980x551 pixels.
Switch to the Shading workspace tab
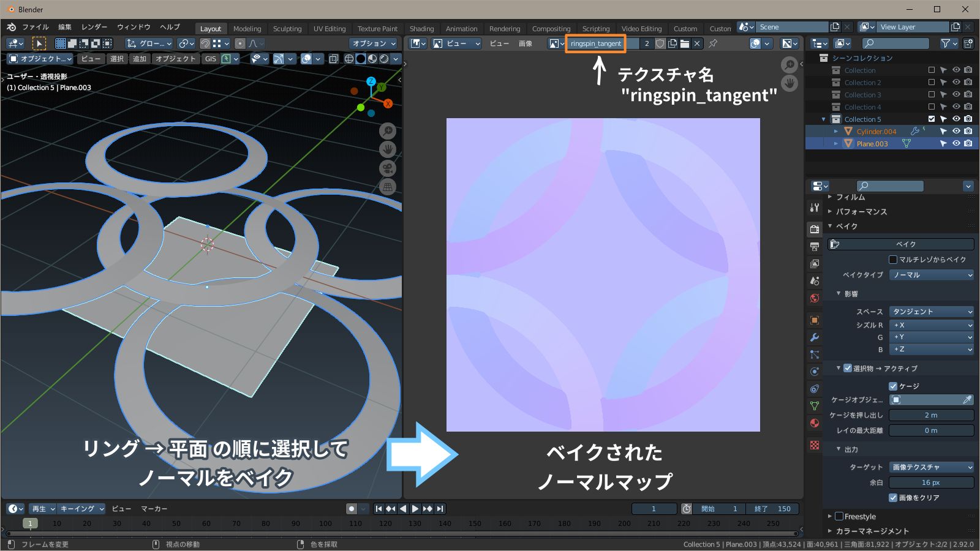(x=421, y=28)
